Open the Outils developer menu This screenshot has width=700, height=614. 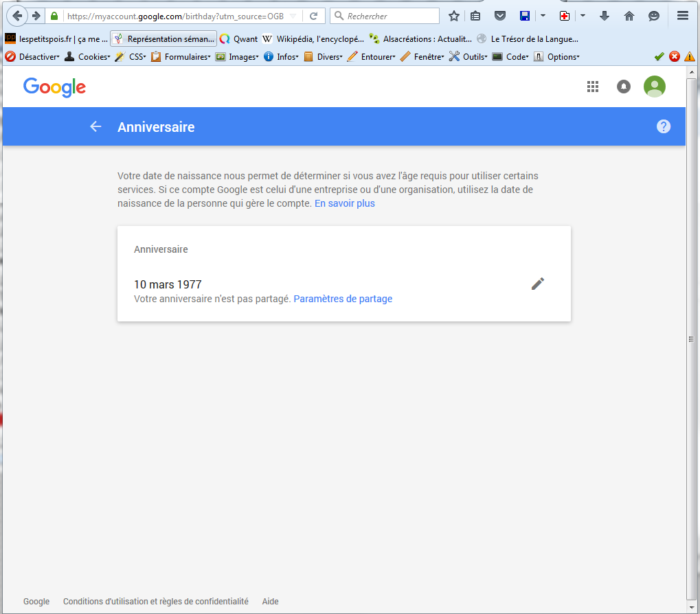[468, 57]
